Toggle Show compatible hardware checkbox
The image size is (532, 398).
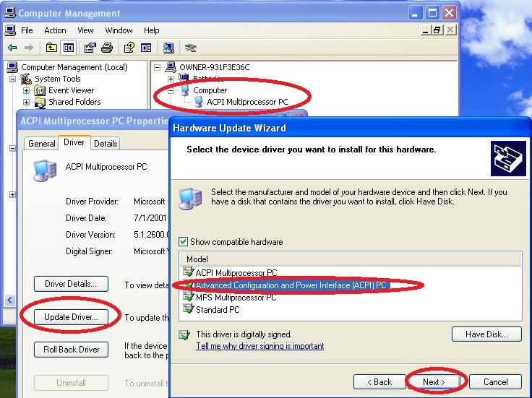pyautogui.click(x=183, y=242)
